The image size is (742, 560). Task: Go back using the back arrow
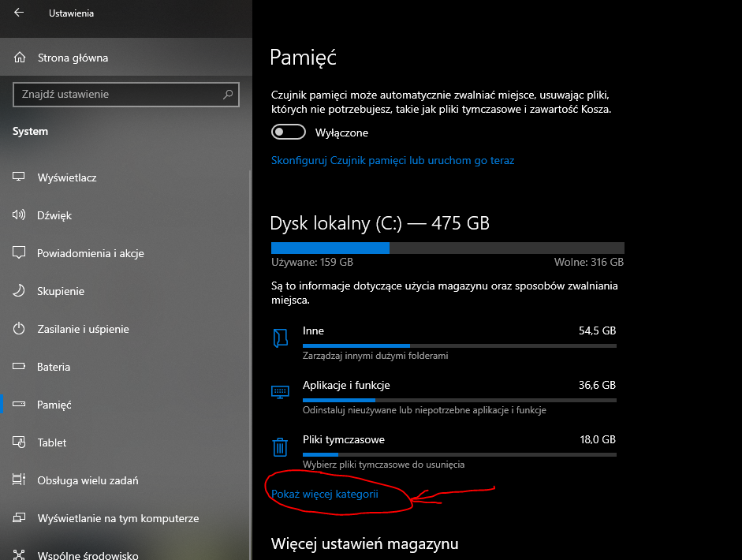19,13
